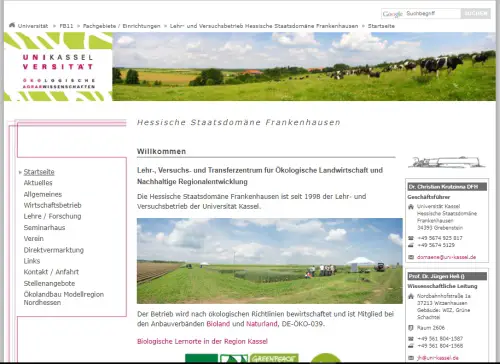Click fax icon beside +49 561 804-1568
Image resolution: width=500 pixels, height=364 pixels.
point(411,346)
